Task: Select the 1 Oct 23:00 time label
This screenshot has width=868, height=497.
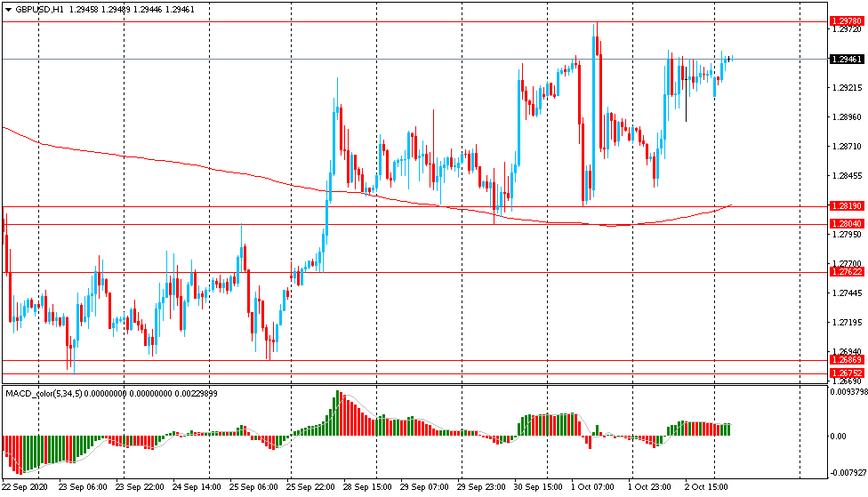Action: [x=650, y=487]
